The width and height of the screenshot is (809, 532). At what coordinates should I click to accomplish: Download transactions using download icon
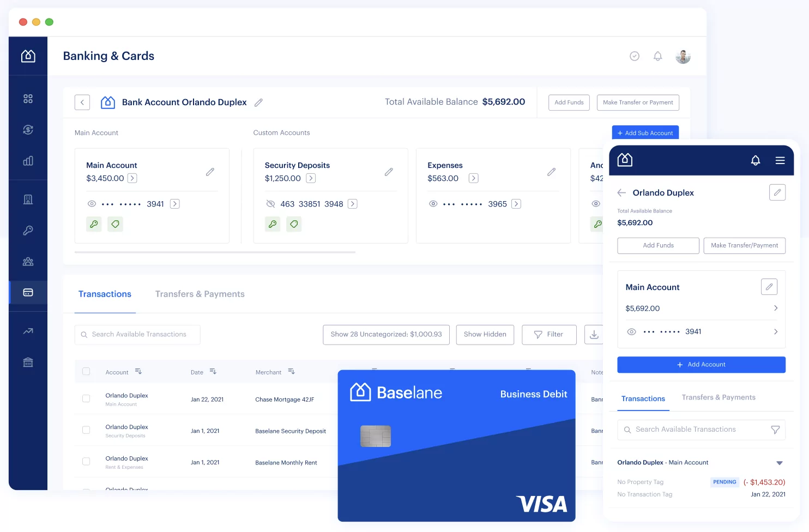tap(594, 335)
